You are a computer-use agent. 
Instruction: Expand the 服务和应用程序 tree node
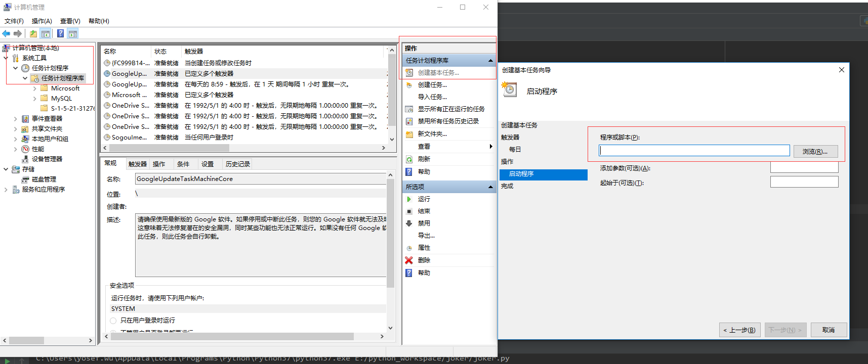click(x=6, y=190)
